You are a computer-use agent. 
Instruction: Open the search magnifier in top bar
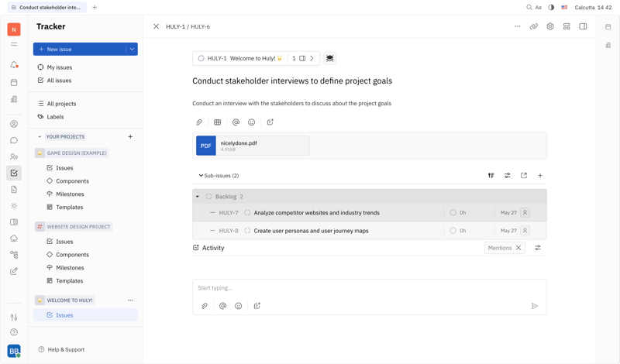(x=529, y=8)
